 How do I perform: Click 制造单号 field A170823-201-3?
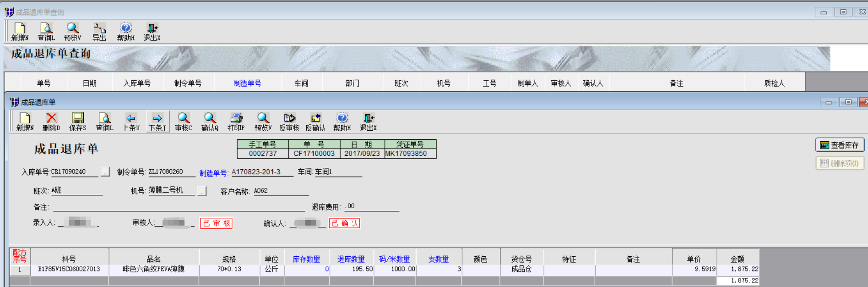(x=262, y=172)
